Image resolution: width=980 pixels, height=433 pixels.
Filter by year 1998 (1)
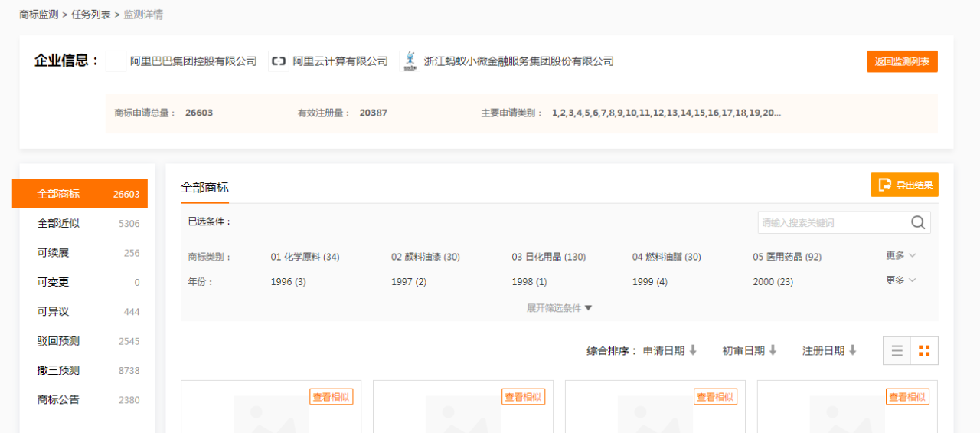[x=530, y=282]
